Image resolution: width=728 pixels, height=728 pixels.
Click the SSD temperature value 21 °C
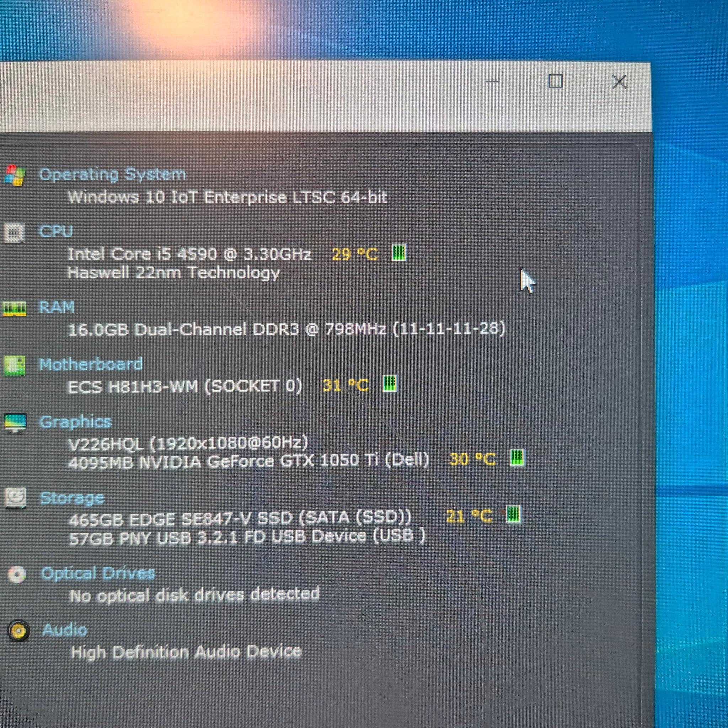469,516
